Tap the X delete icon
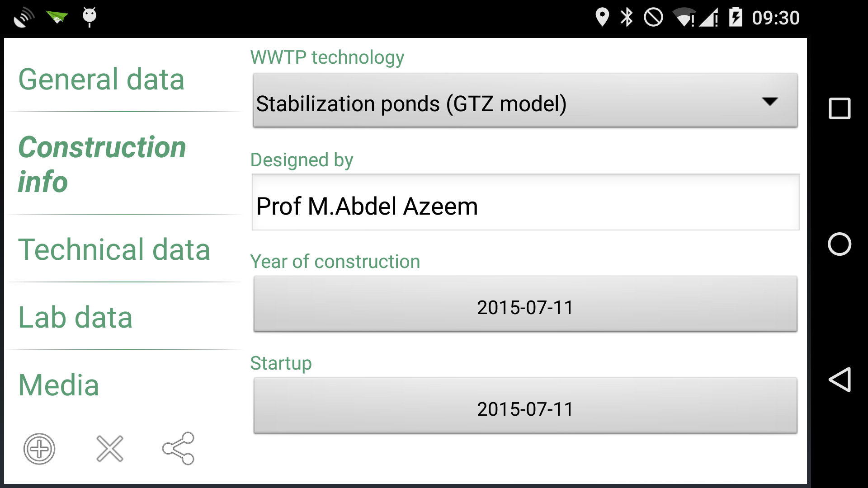This screenshot has height=488, width=868. 109,449
